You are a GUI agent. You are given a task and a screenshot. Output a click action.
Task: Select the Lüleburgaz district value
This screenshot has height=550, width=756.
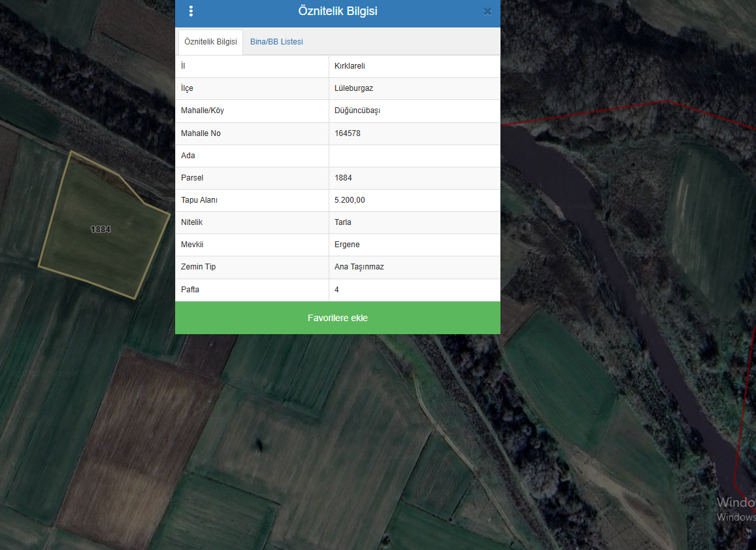click(x=353, y=88)
